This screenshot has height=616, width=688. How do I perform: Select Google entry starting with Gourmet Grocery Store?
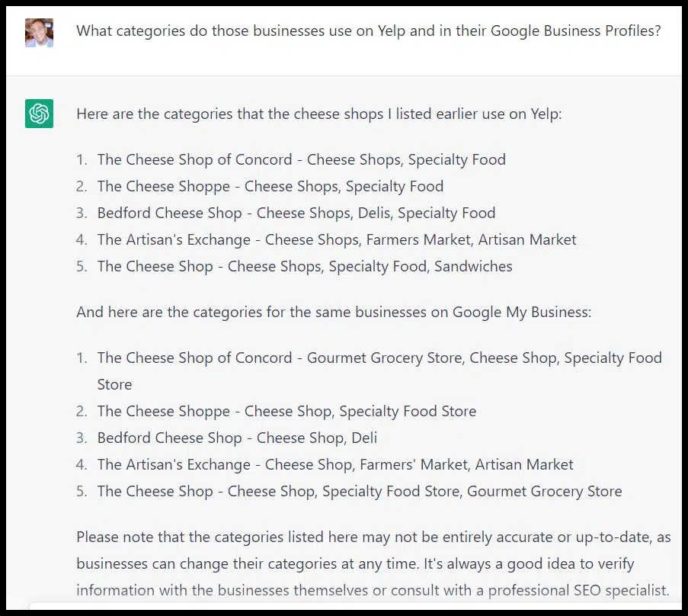[379, 358]
